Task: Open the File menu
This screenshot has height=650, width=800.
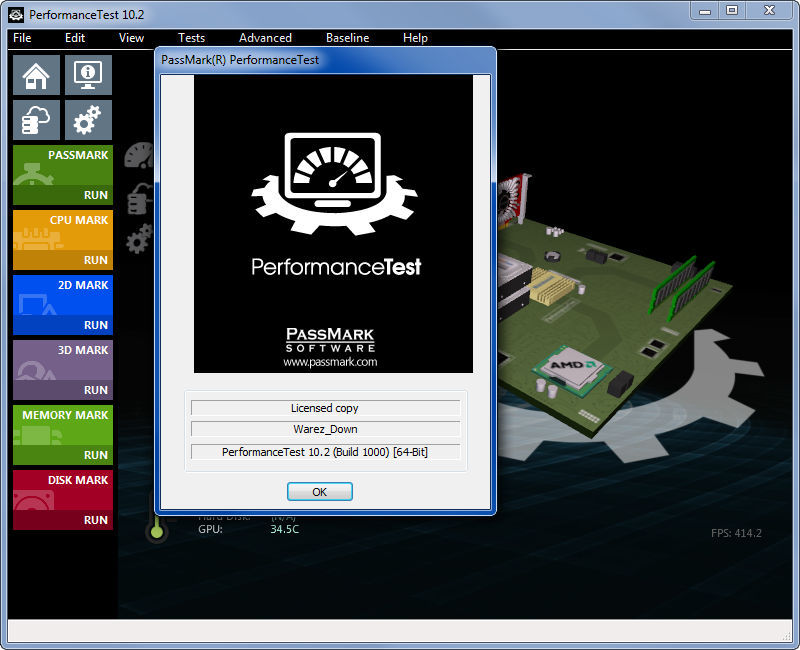Action: (22, 38)
